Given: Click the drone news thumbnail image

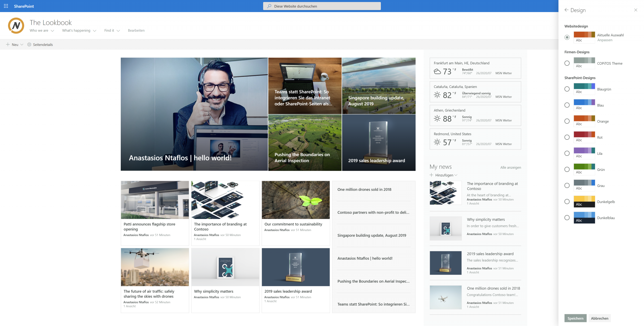Looking at the screenshot, I should click(445, 297).
